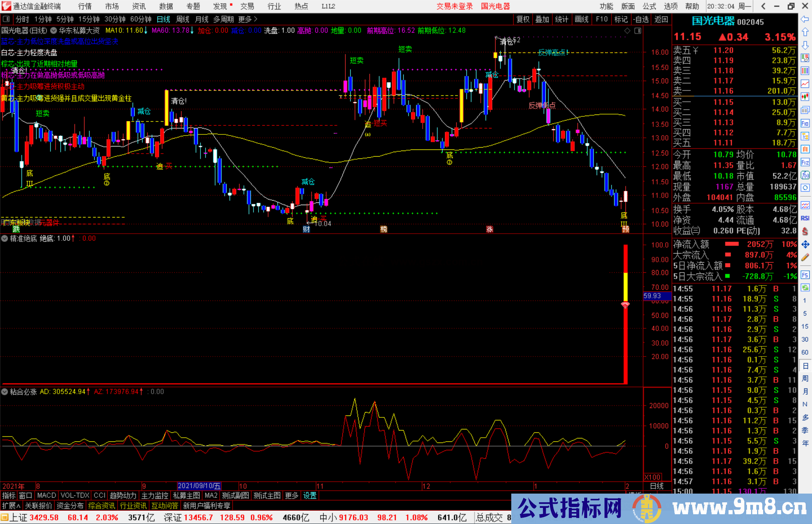
Task: Expand the 粘合必涨 indicator dropdown
Action: pyautogui.click(x=5, y=392)
